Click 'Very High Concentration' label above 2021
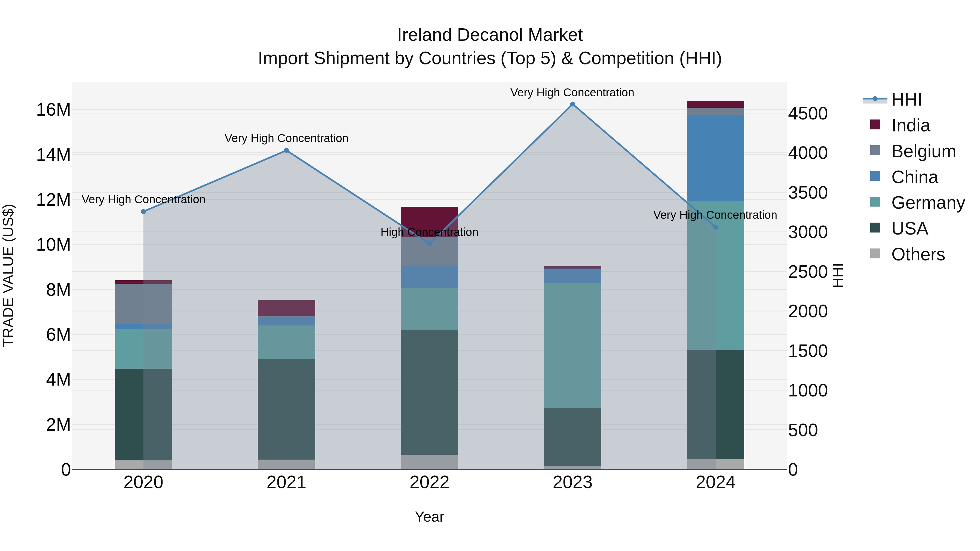The width and height of the screenshot is (980, 551). [286, 138]
